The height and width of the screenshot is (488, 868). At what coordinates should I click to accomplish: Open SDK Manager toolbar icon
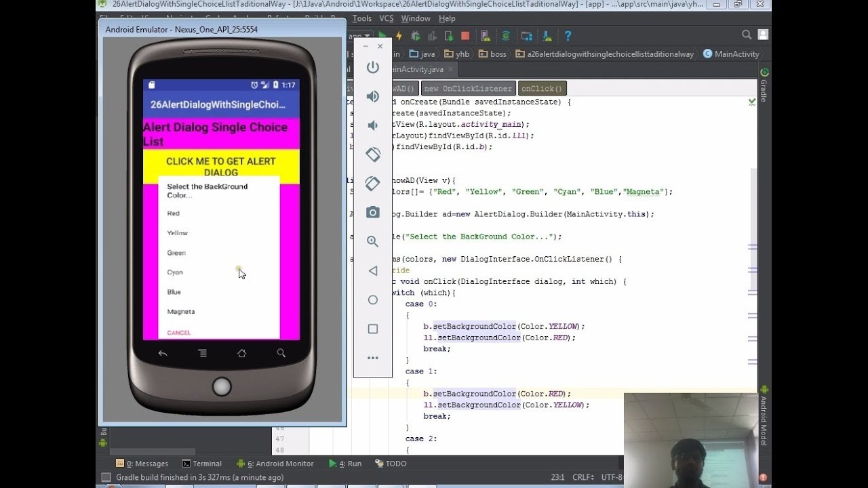[547, 36]
